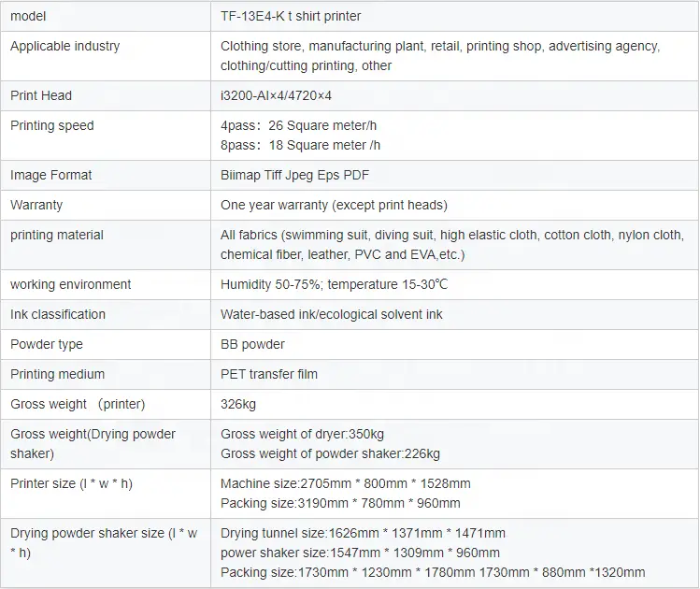The width and height of the screenshot is (700, 589).
Task: Click the 'Ink classification' label
Action: point(58,314)
